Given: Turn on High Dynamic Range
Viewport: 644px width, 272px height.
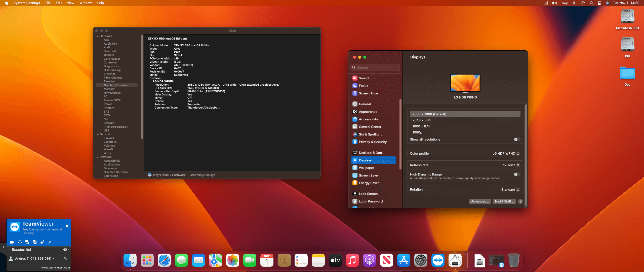Looking at the screenshot, I should (x=517, y=175).
